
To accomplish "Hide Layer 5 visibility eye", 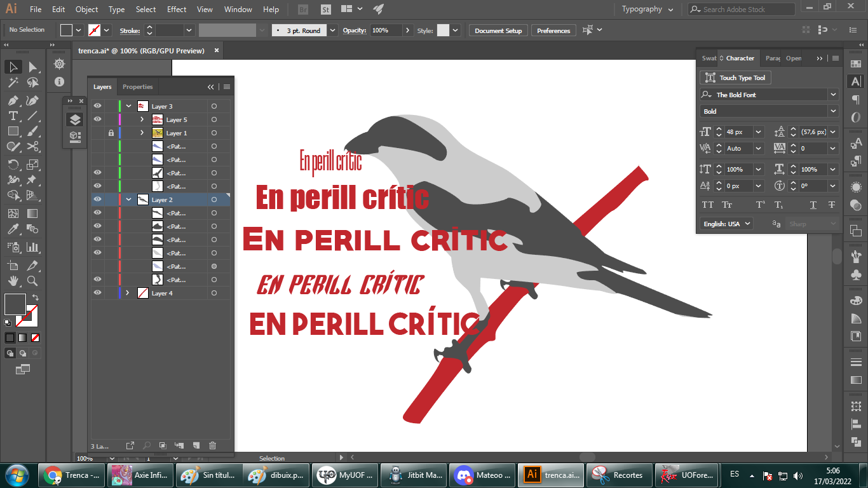I will click(x=98, y=119).
